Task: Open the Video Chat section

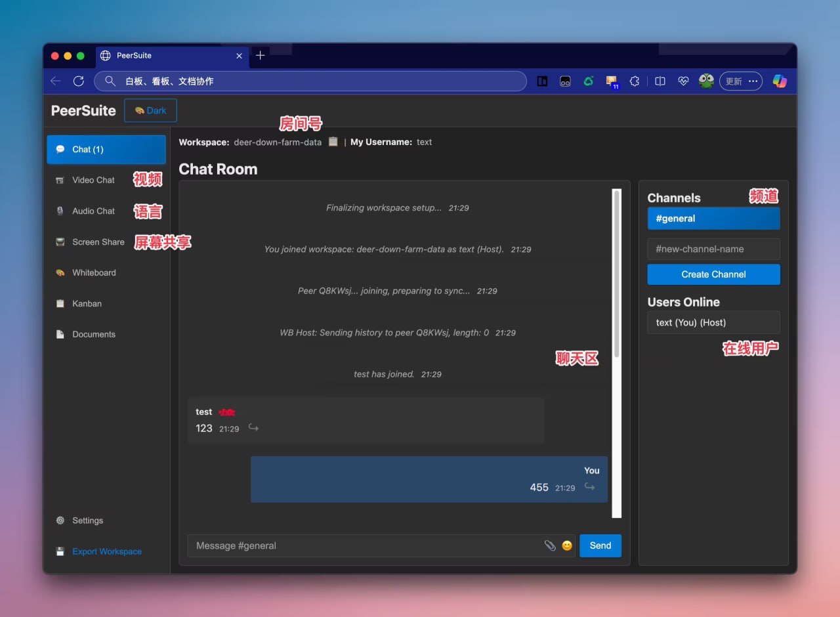Action: click(93, 180)
